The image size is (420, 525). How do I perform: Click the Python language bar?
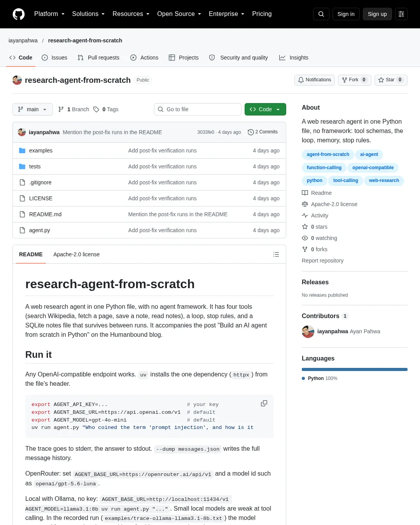click(355, 369)
